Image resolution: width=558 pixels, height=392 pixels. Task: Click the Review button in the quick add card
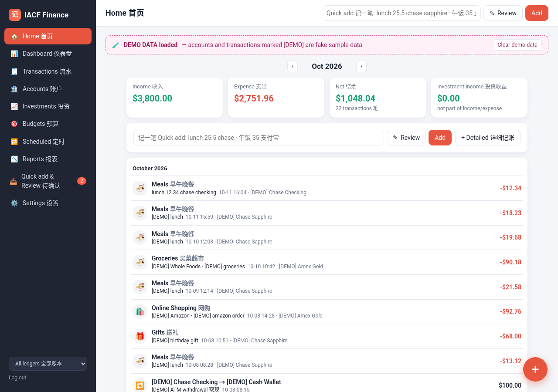click(x=406, y=138)
